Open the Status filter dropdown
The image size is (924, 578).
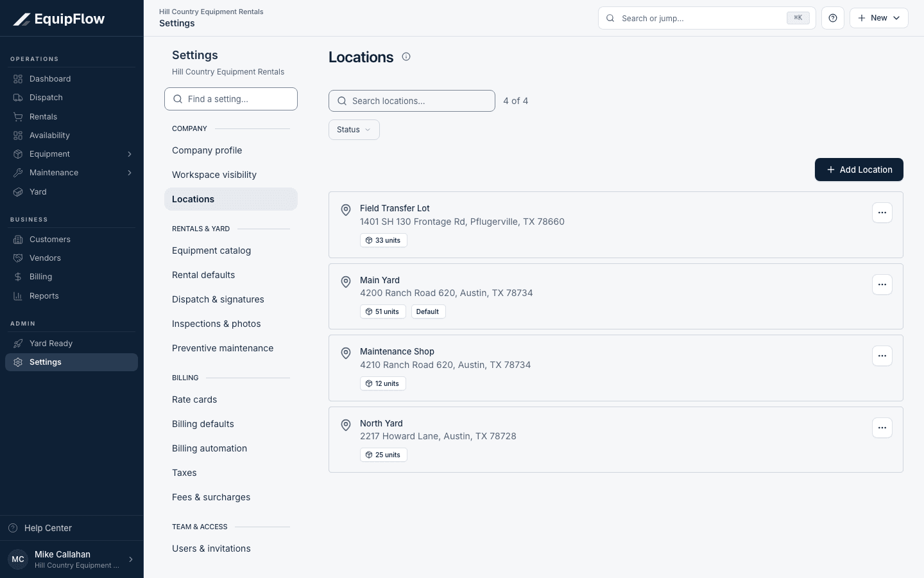pos(354,130)
